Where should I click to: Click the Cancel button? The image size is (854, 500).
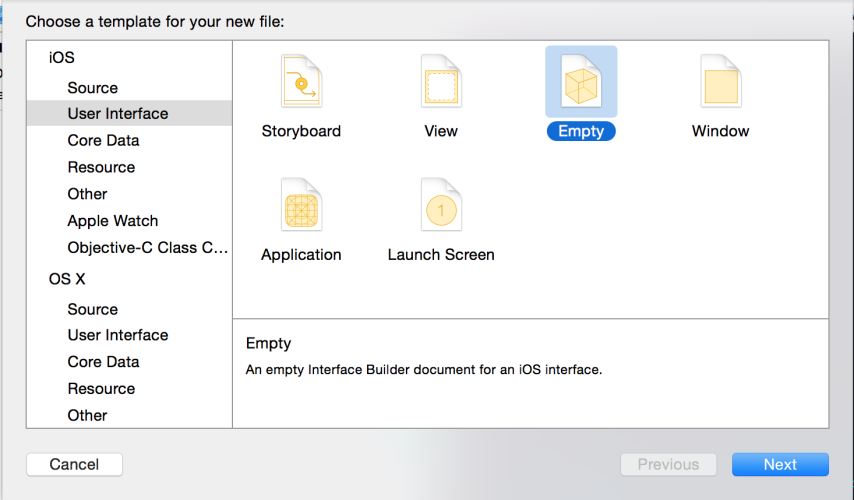click(75, 465)
